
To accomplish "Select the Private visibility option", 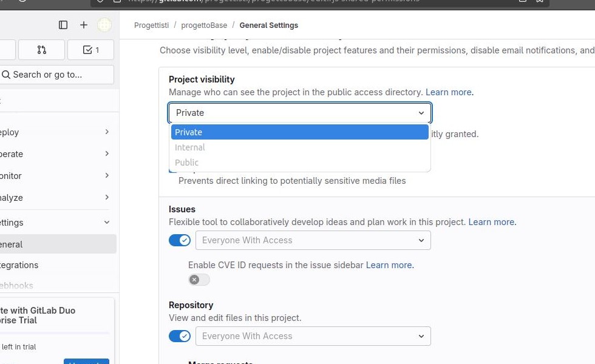I will point(189,132).
